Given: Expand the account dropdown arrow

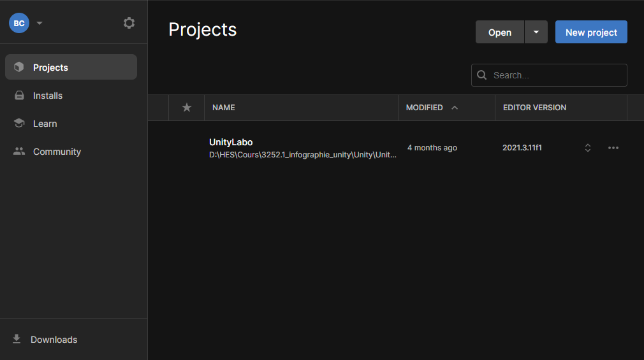Looking at the screenshot, I should click(x=40, y=23).
